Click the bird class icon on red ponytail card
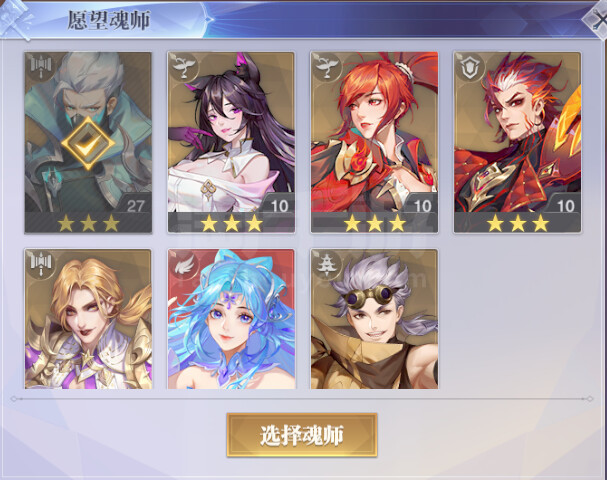Image resolution: width=607 pixels, height=480 pixels. pos(327,68)
